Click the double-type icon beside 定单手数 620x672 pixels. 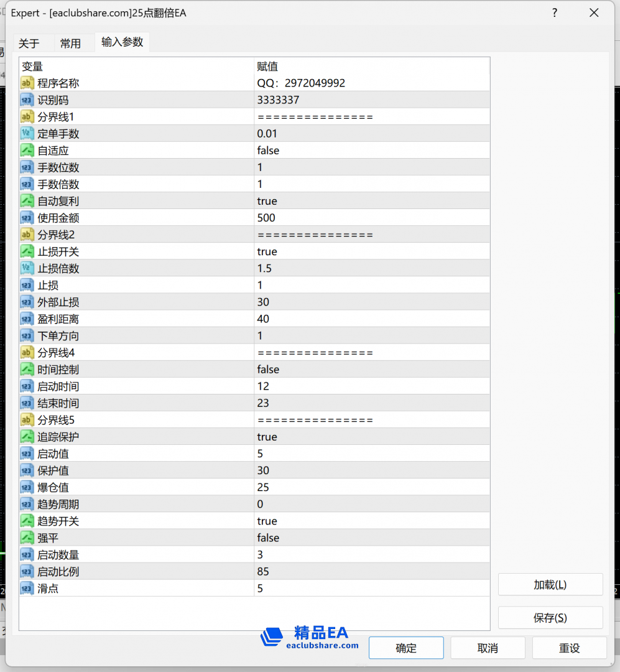click(x=27, y=134)
